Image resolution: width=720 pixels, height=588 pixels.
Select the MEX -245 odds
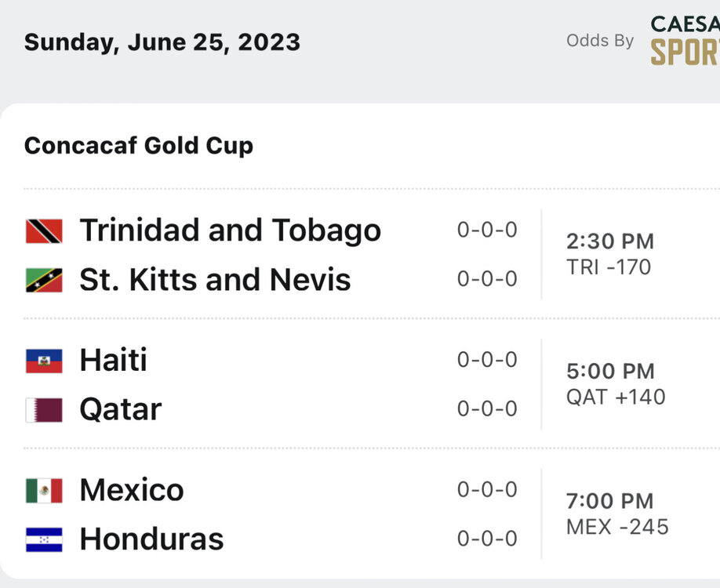click(x=617, y=527)
